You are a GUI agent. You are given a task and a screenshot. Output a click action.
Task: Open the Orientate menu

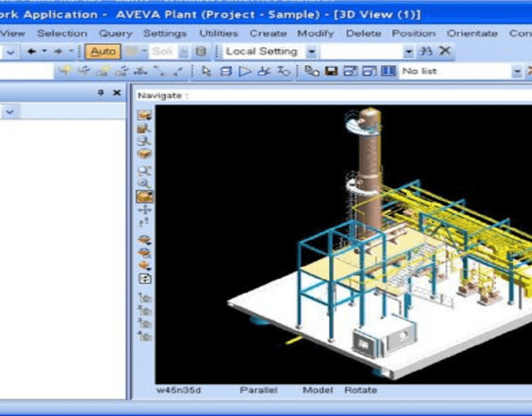pyautogui.click(x=472, y=33)
